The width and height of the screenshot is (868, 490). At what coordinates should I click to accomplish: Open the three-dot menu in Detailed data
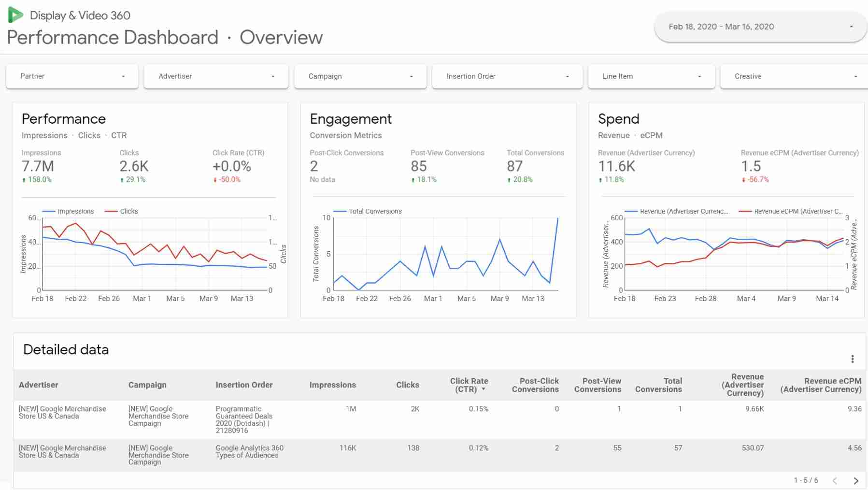[852, 359]
